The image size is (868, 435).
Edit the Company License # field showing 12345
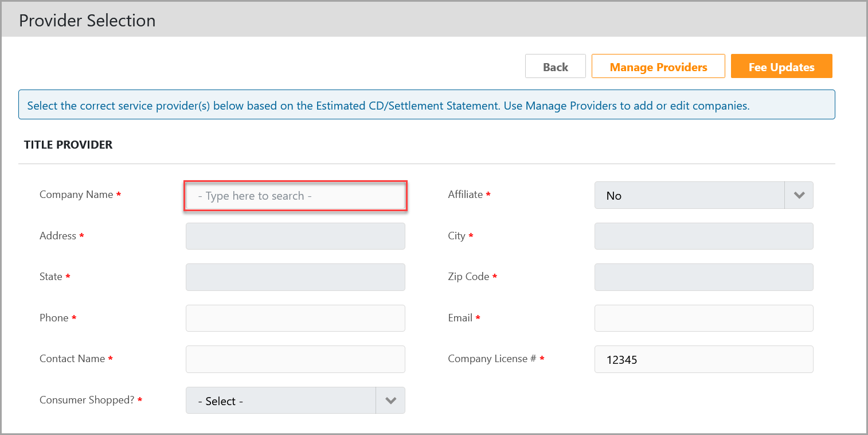point(703,359)
